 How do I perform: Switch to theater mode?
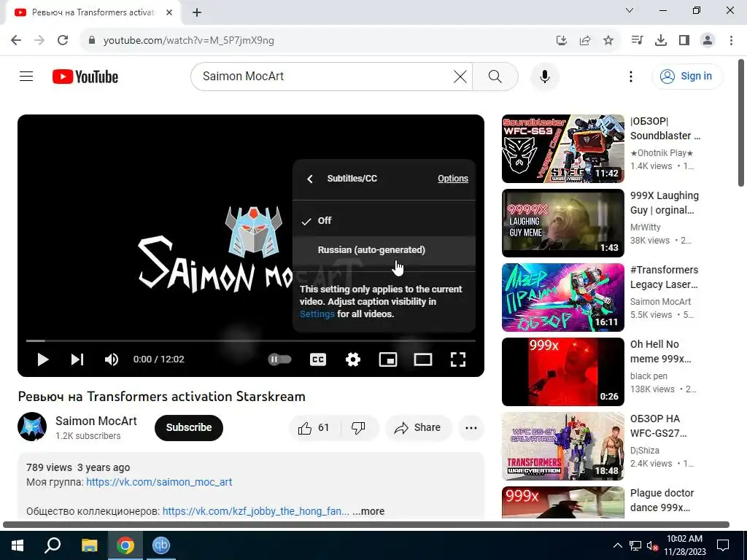422,359
